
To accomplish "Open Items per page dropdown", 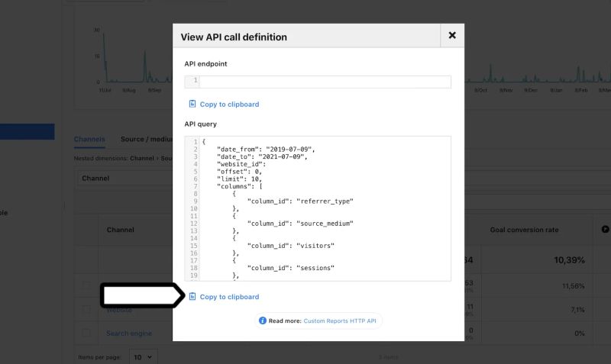I will [143, 357].
